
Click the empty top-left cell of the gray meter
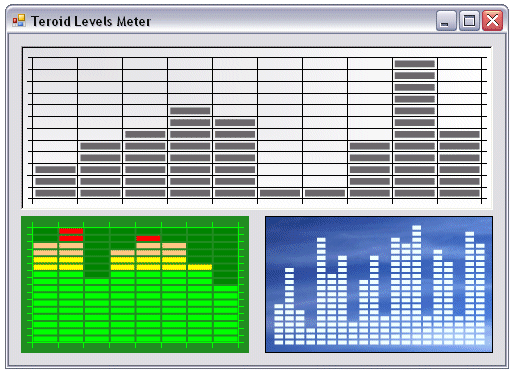coord(55,63)
